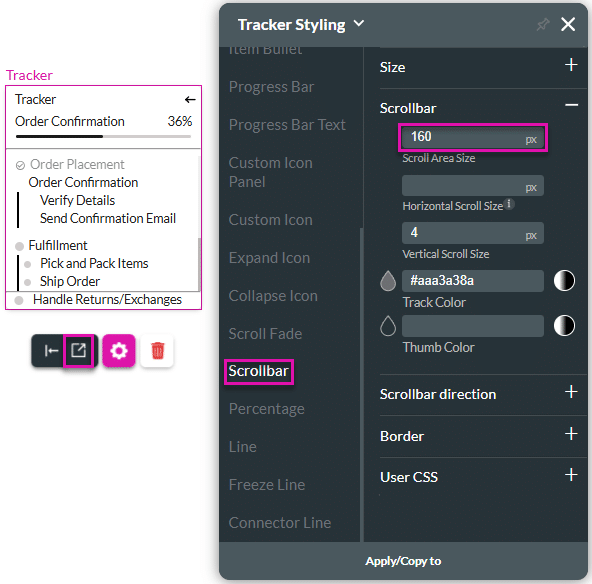
Task: Click the Ship Order bullet dot
Action: tap(27, 282)
